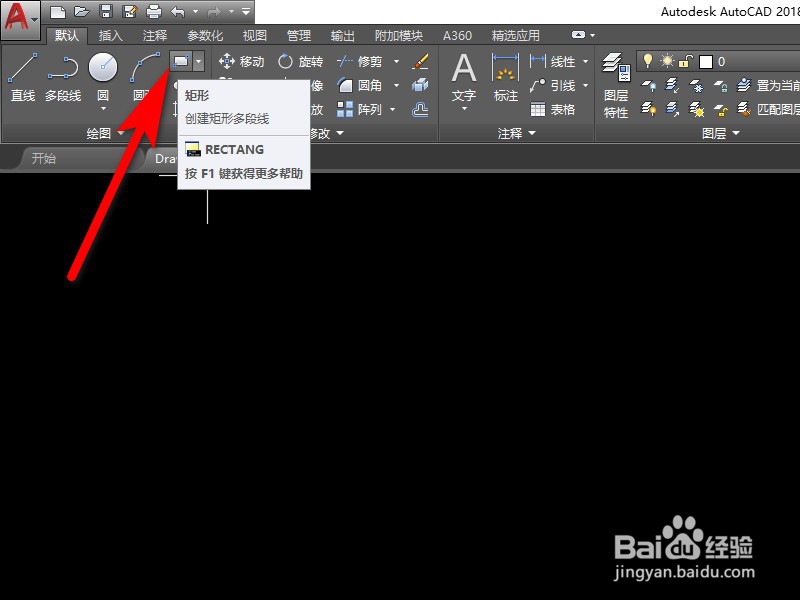The height and width of the screenshot is (600, 800).
Task: Open the redo history dropdown arrow
Action: [231, 11]
